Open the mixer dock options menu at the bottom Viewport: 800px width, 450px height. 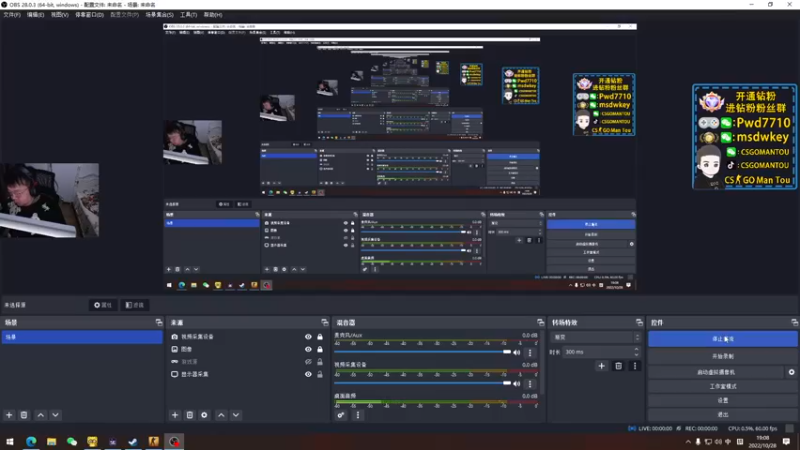(x=358, y=415)
